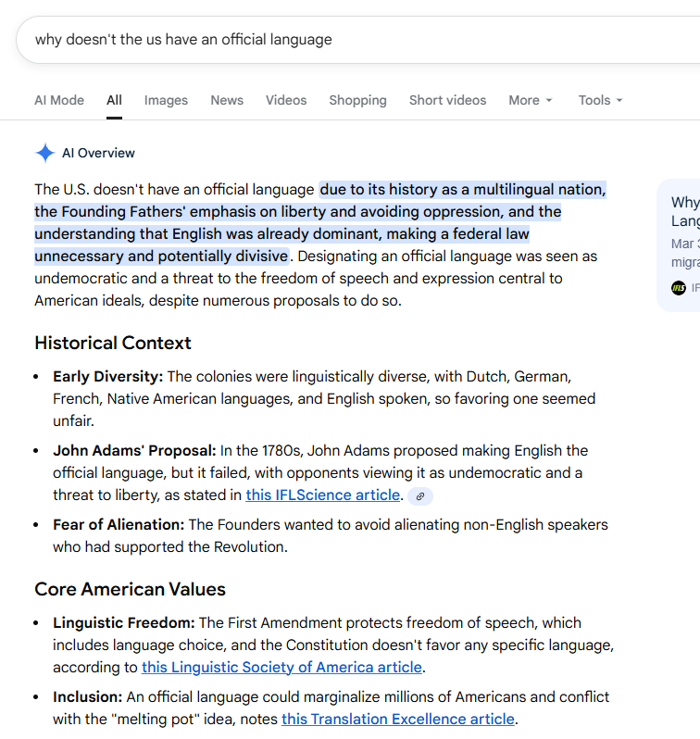Click the IFLScience logo in source card
700x739 pixels.
click(679, 287)
